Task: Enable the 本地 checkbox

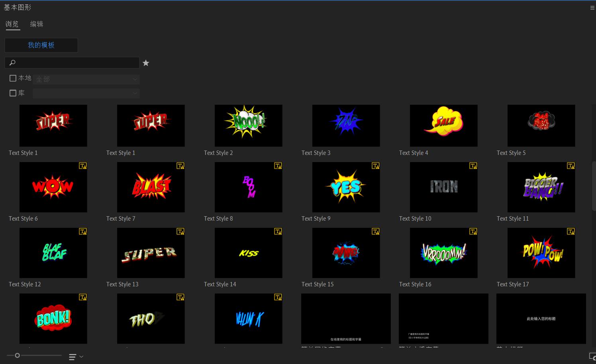Action: pyautogui.click(x=13, y=78)
